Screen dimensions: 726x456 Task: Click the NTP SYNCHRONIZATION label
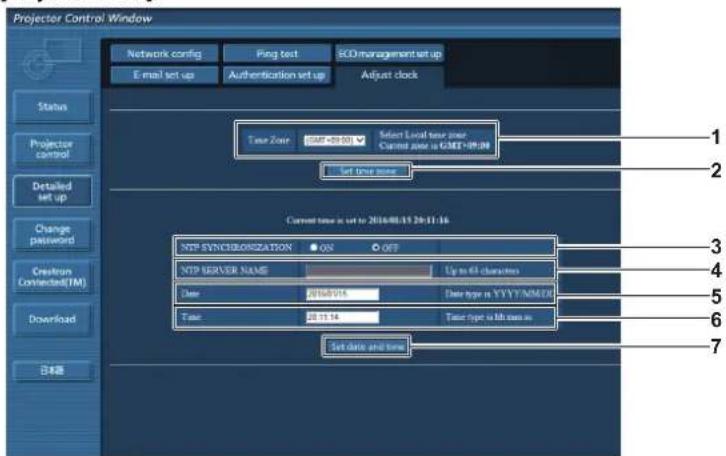(236, 247)
